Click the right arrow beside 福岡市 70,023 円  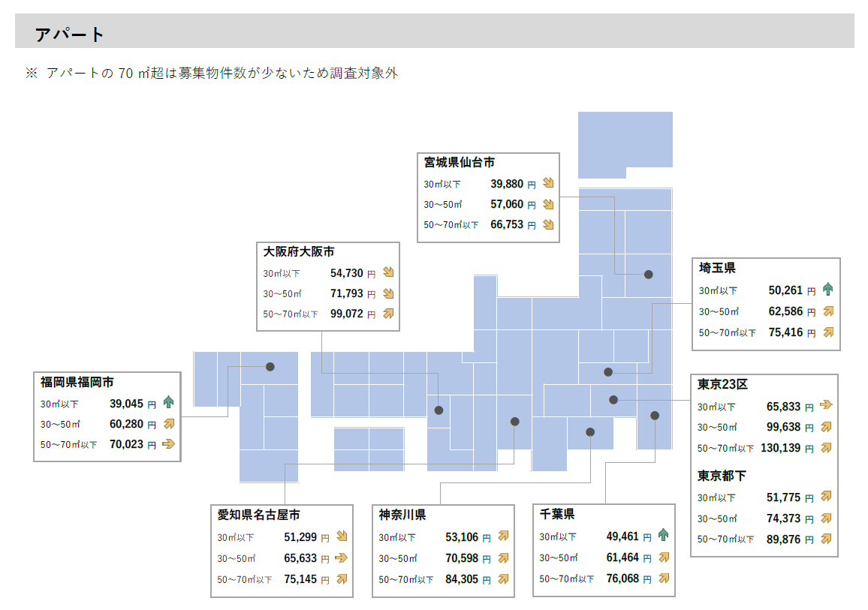(168, 444)
